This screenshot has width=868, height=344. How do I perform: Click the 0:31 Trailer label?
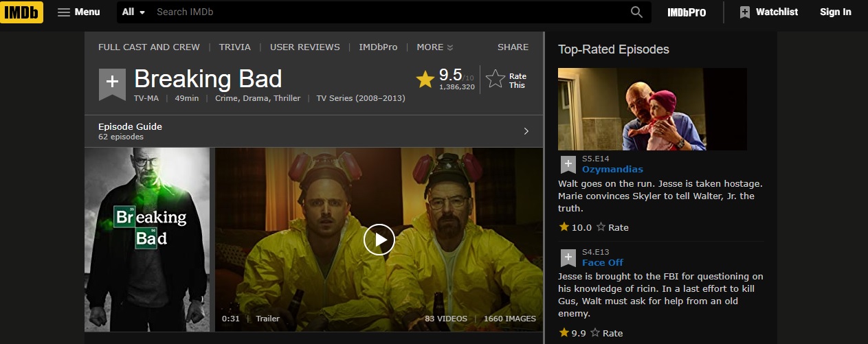[x=251, y=319]
